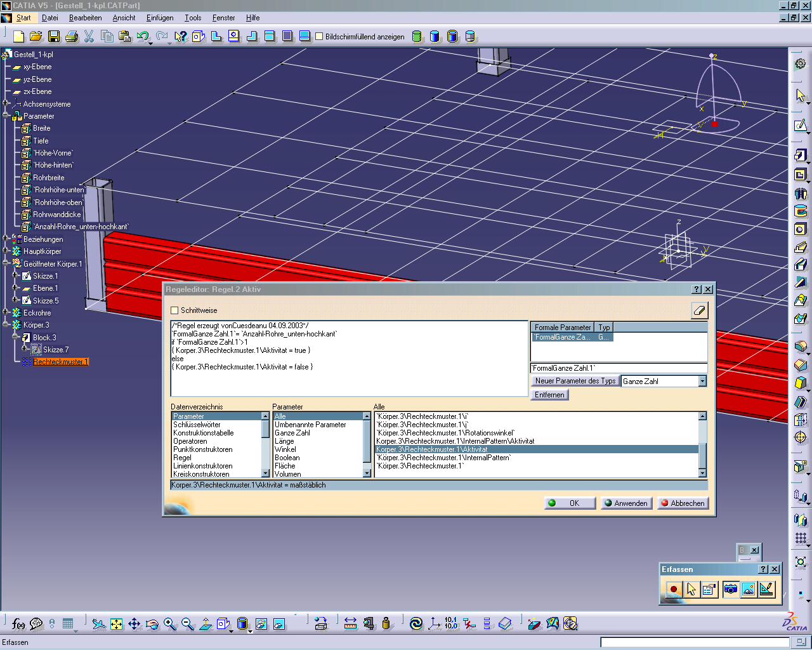This screenshot has width=812, height=650.
Task: Collapse the Parameter tree node
Action: 6,116
